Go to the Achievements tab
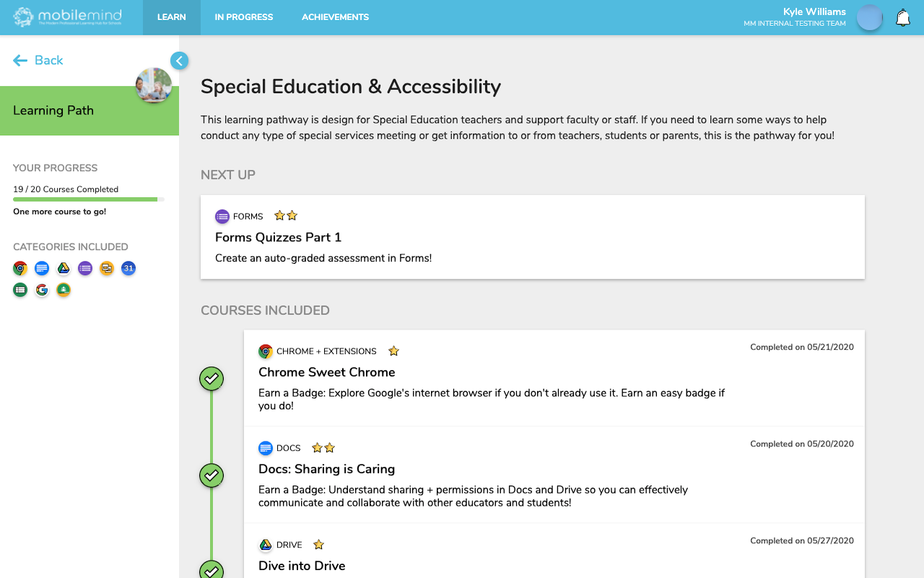The height and width of the screenshot is (578, 924). click(x=335, y=17)
